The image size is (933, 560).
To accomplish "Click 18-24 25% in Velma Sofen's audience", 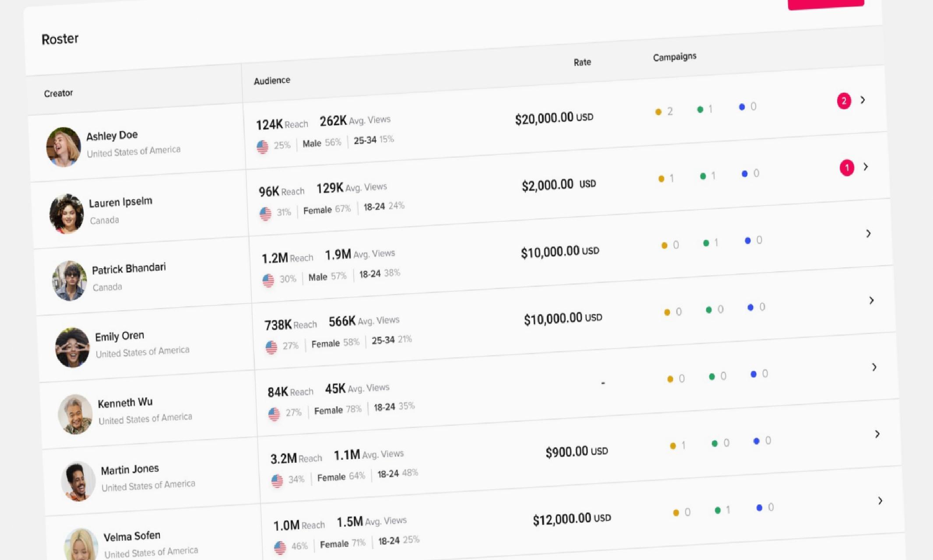I will click(x=399, y=540).
